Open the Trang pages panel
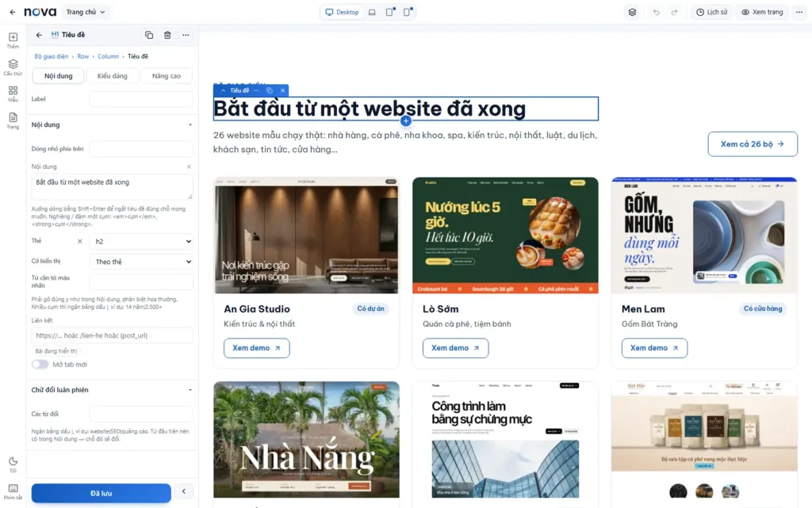 pos(13,120)
